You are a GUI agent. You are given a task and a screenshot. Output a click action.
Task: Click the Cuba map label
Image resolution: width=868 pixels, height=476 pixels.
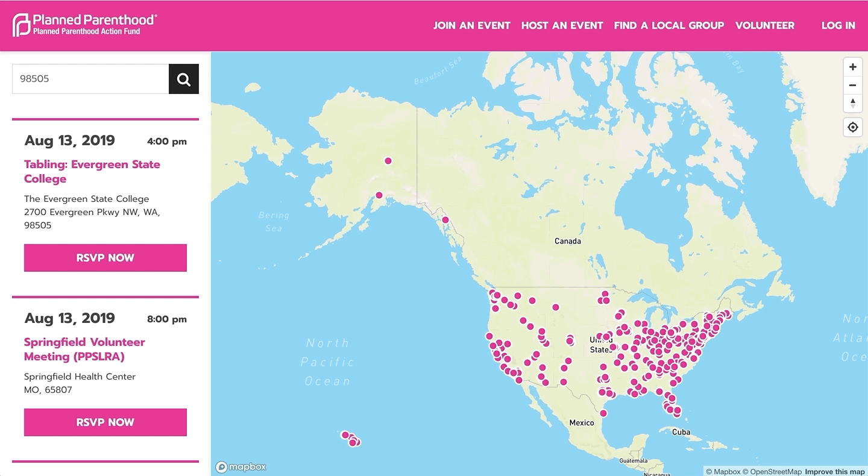(681, 432)
